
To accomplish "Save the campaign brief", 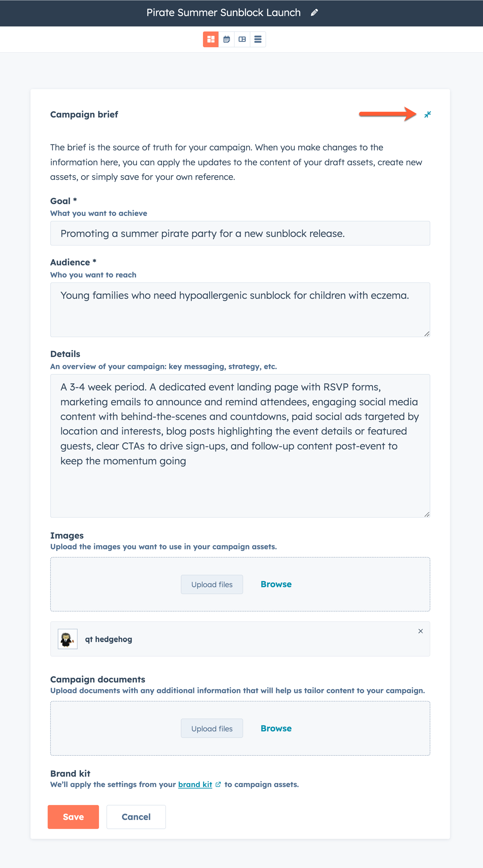I will (73, 817).
